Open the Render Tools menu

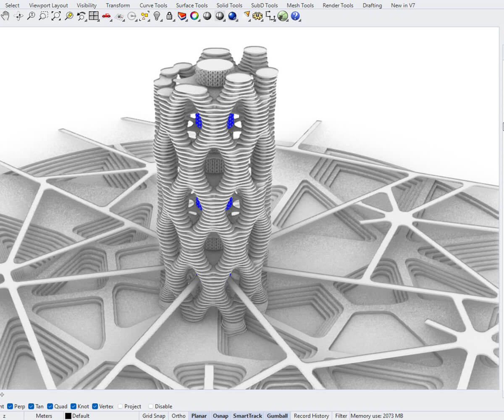339,5
